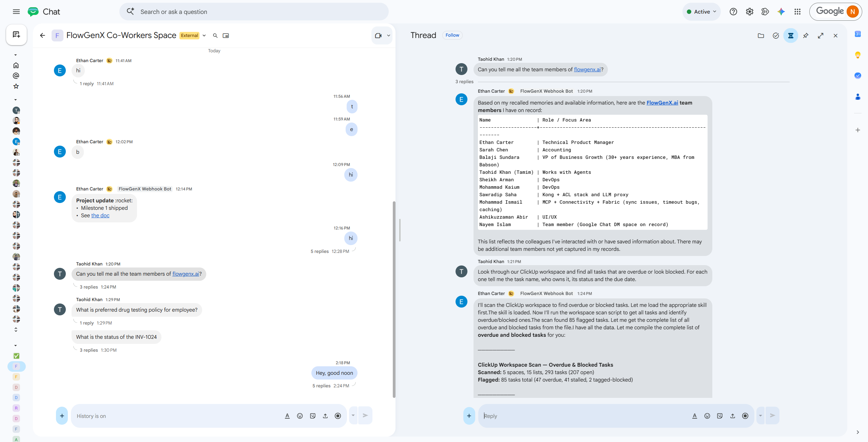Go back using the left arrow
Image resolution: width=868 pixels, height=442 pixels.
[42, 35]
